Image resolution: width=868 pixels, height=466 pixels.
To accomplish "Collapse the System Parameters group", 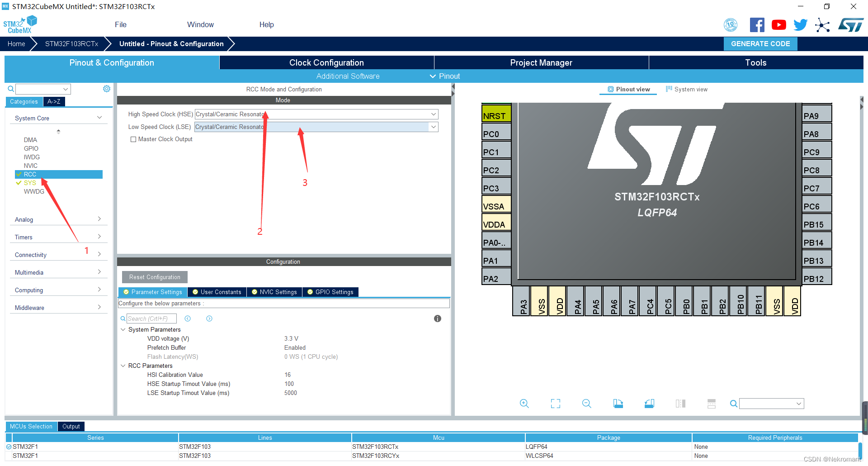I will tap(123, 329).
